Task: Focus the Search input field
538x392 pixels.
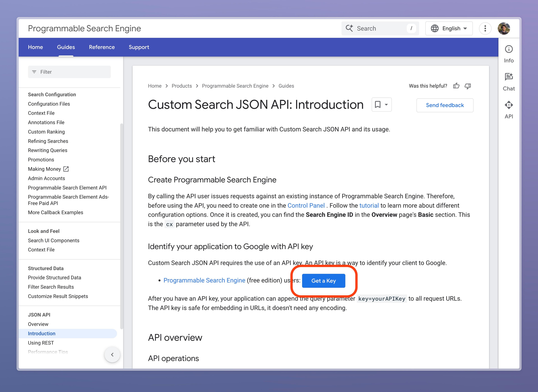Action: point(380,28)
